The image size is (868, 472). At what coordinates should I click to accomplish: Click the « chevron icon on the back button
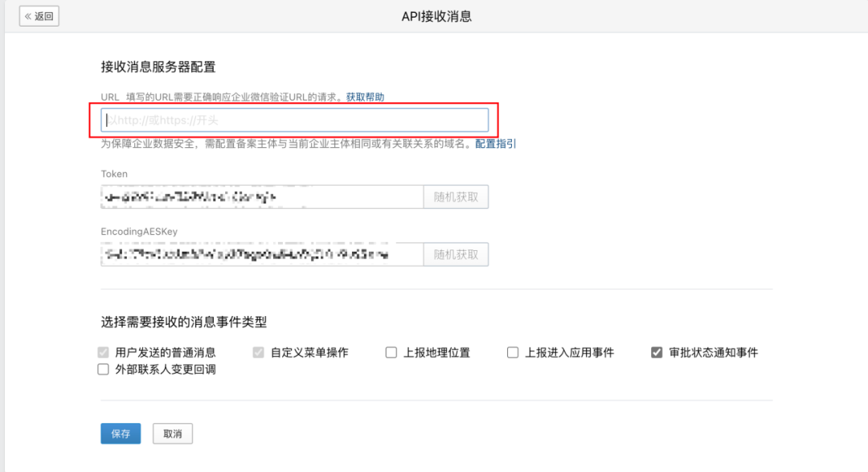[28, 15]
